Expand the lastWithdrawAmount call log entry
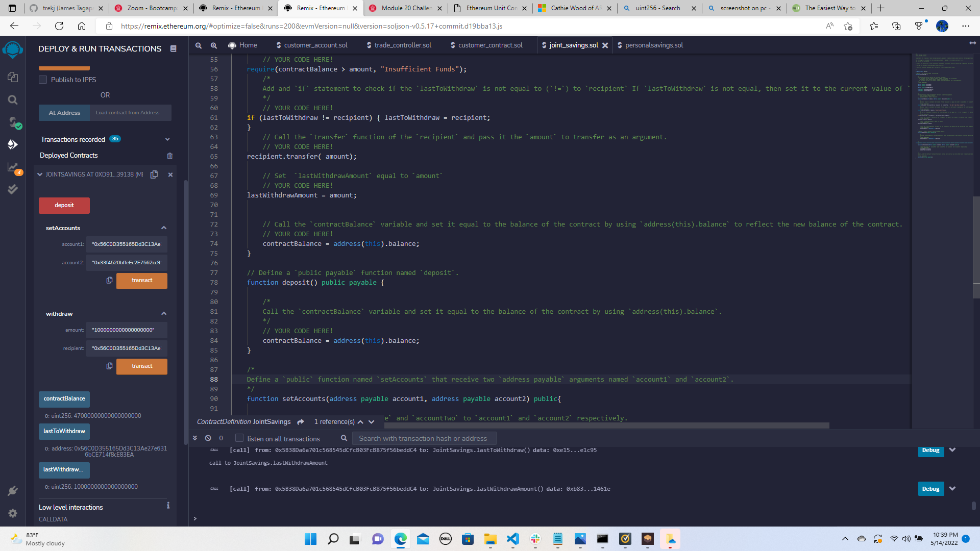Screen dimensions: 980x551 tap(952, 489)
